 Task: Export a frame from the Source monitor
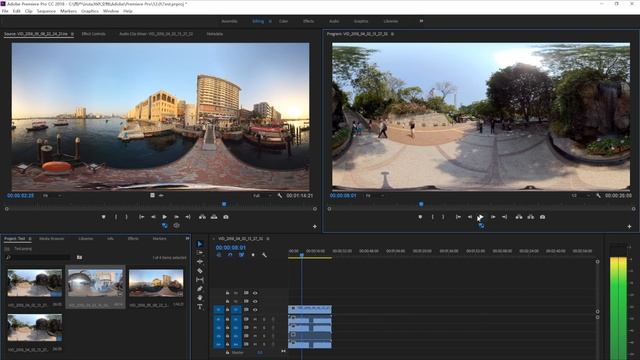coord(226,217)
